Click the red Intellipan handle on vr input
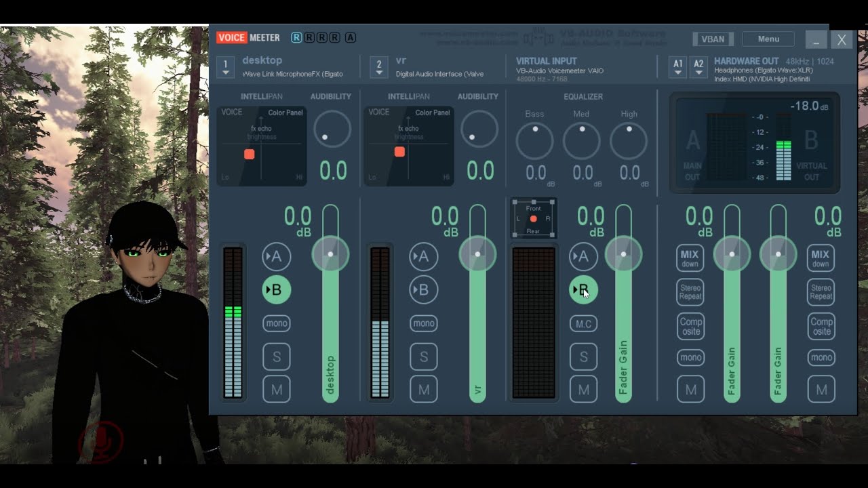868x488 pixels. pos(399,152)
